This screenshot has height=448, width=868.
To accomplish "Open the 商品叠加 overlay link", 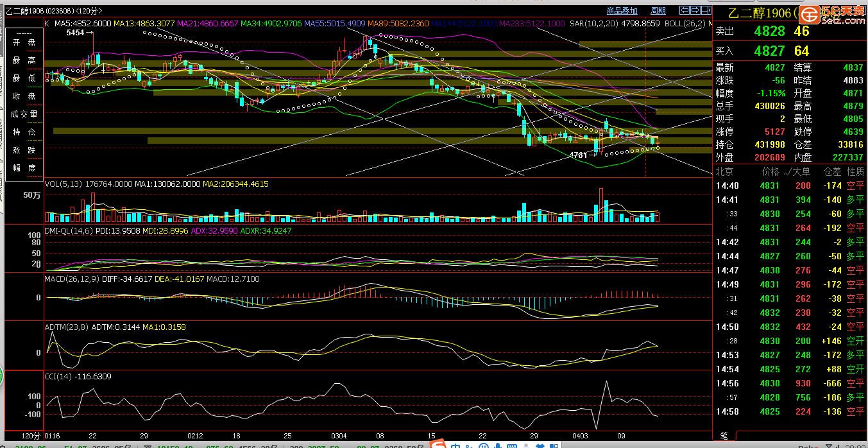I will tap(622, 11).
